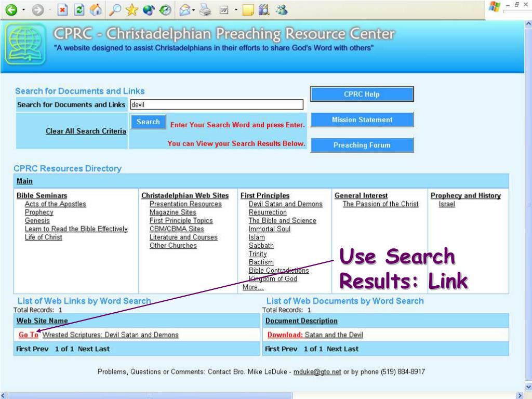Open the Trinity link
The width and height of the screenshot is (532, 399).
(x=258, y=254)
